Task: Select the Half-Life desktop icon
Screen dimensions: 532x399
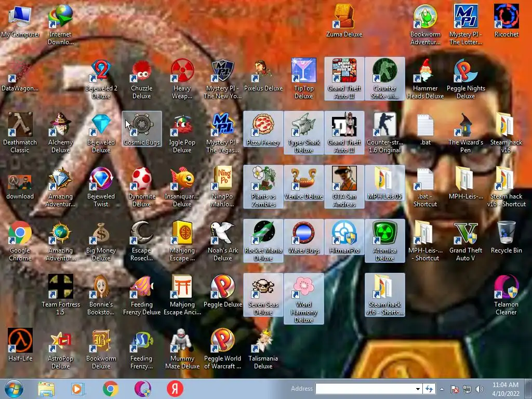Action: 20,345
